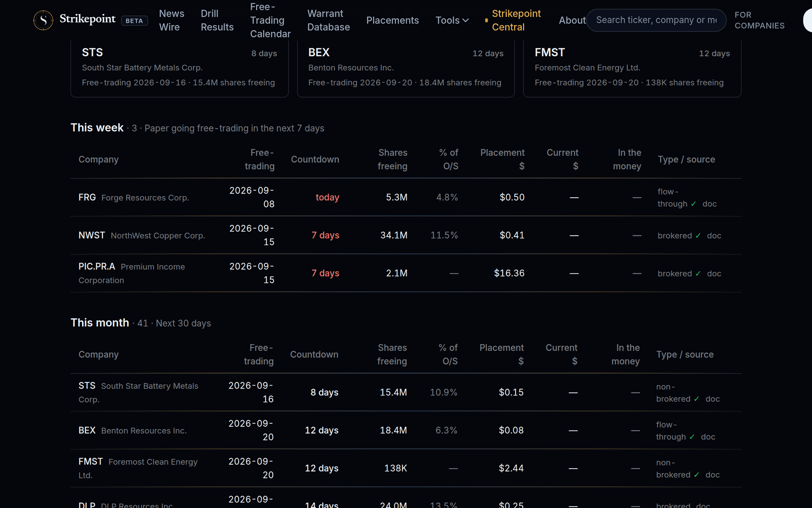Click the verified checkmark for NWST

pos(698,236)
